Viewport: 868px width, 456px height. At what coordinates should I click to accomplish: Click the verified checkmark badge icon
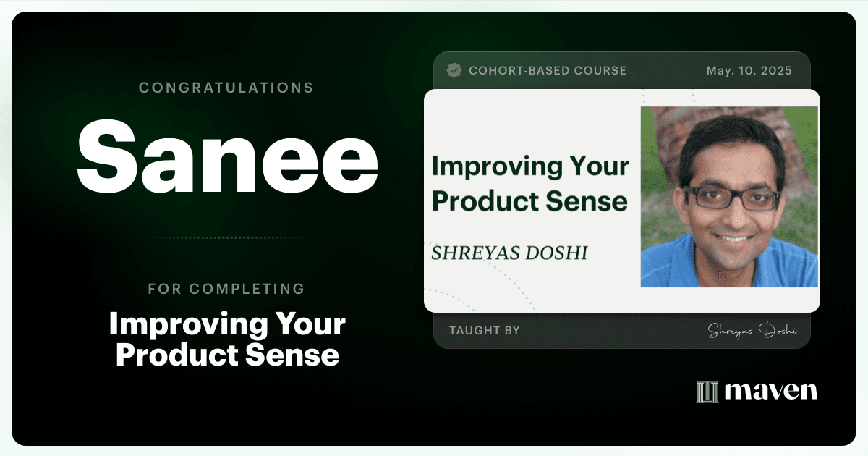pos(454,70)
